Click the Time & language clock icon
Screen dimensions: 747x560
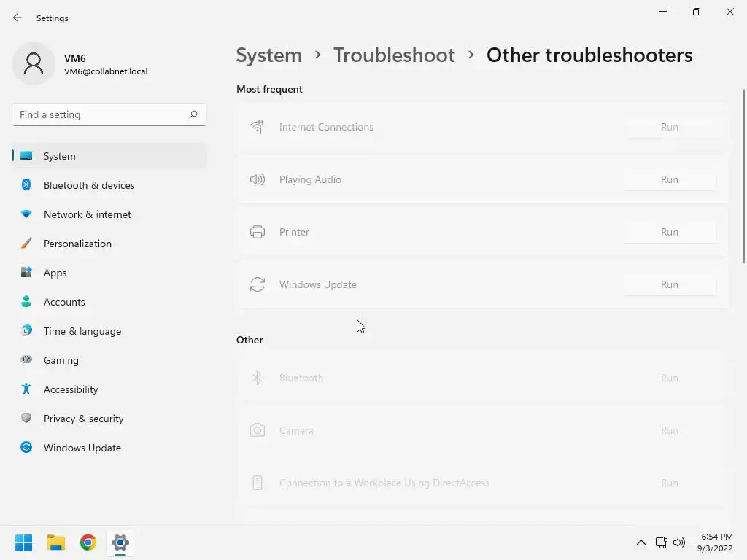click(27, 330)
